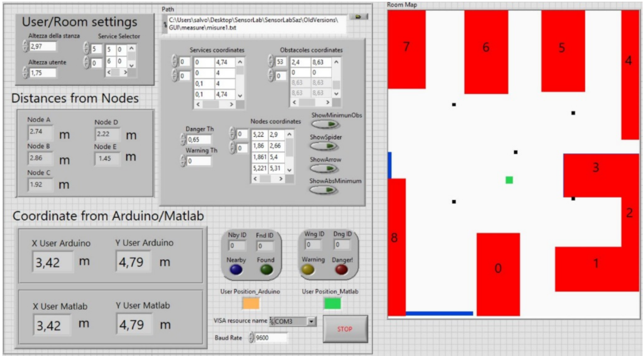Click the Altezza della stanza stepper arrows

(25, 46)
